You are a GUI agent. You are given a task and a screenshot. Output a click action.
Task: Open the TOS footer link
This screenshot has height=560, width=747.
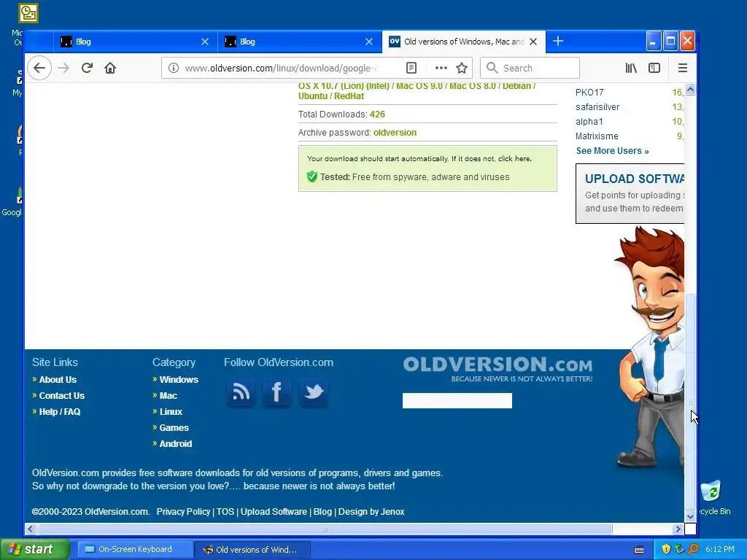(225, 511)
